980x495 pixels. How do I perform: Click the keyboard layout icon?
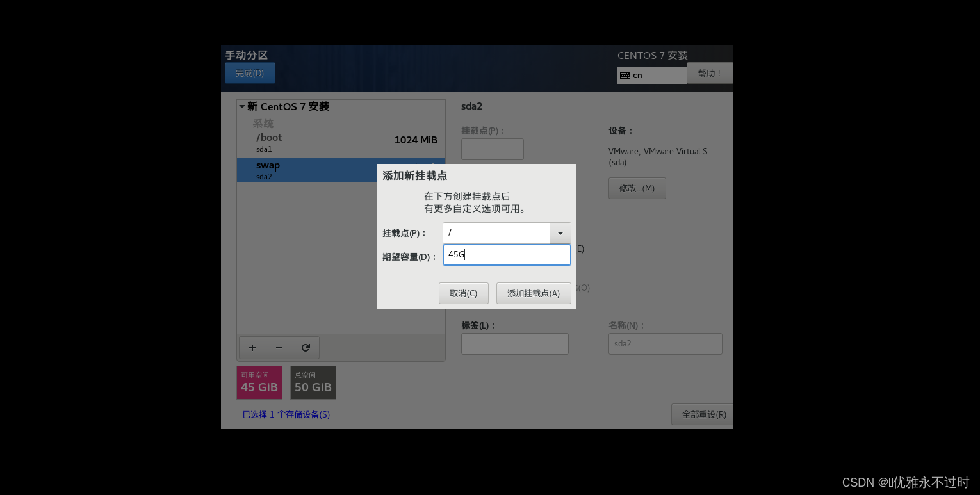625,76
